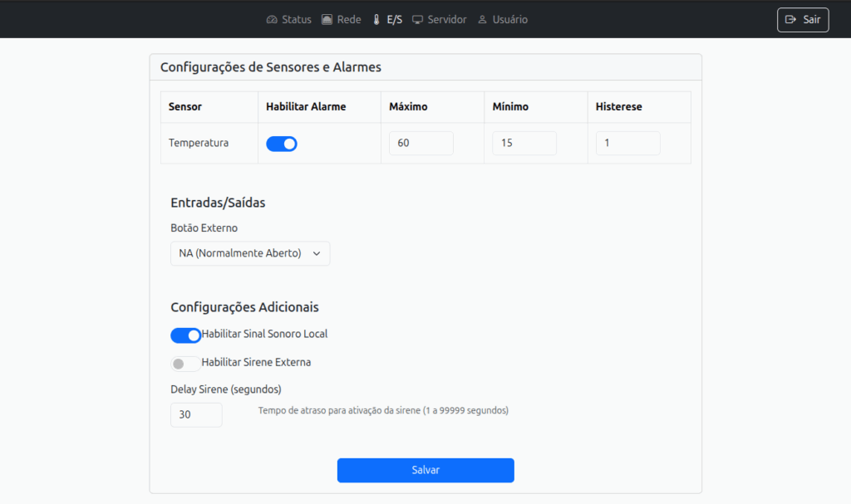Click the E/S thermometer icon
851x504 pixels.
pos(376,20)
